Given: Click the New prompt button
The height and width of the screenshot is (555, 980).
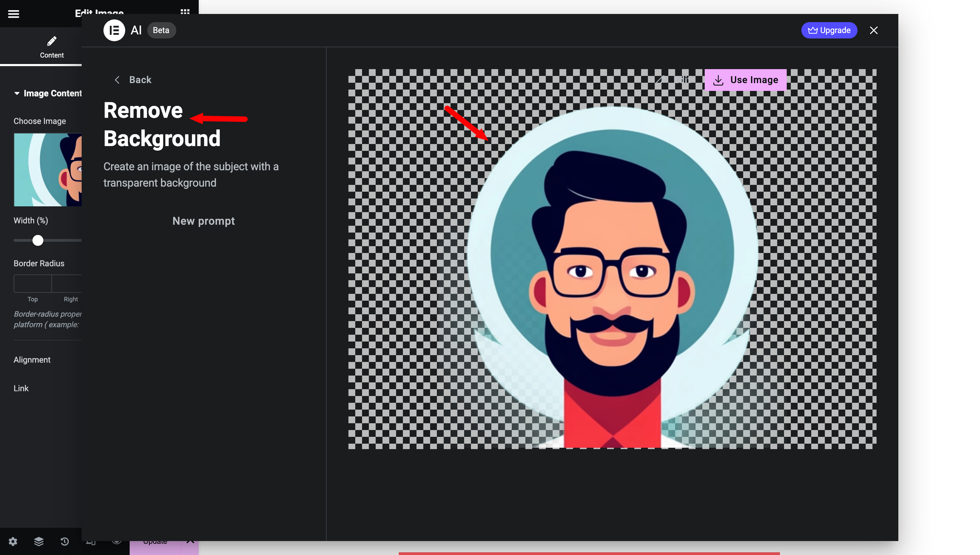Looking at the screenshot, I should pos(203,221).
